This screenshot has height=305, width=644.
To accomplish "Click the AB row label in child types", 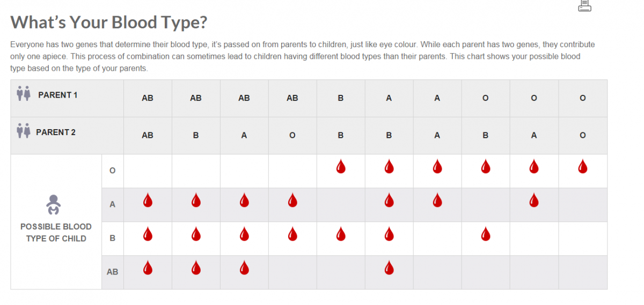I will pos(112,272).
